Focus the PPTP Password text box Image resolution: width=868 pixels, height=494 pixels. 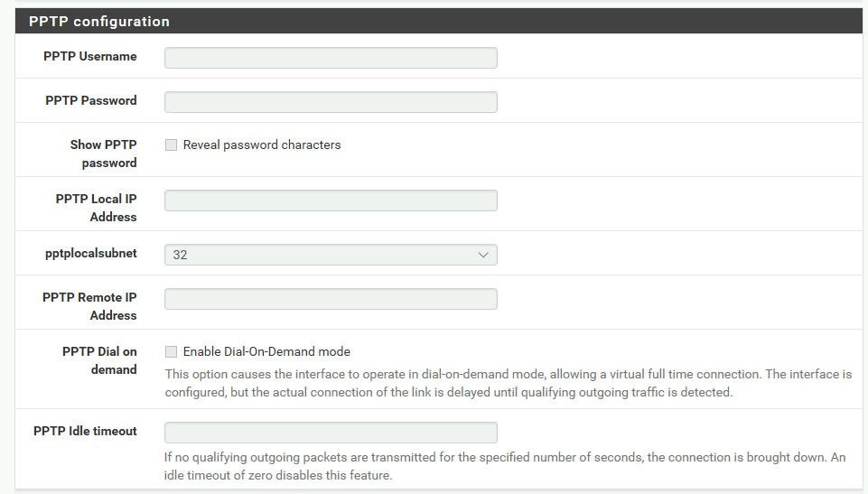(331, 102)
